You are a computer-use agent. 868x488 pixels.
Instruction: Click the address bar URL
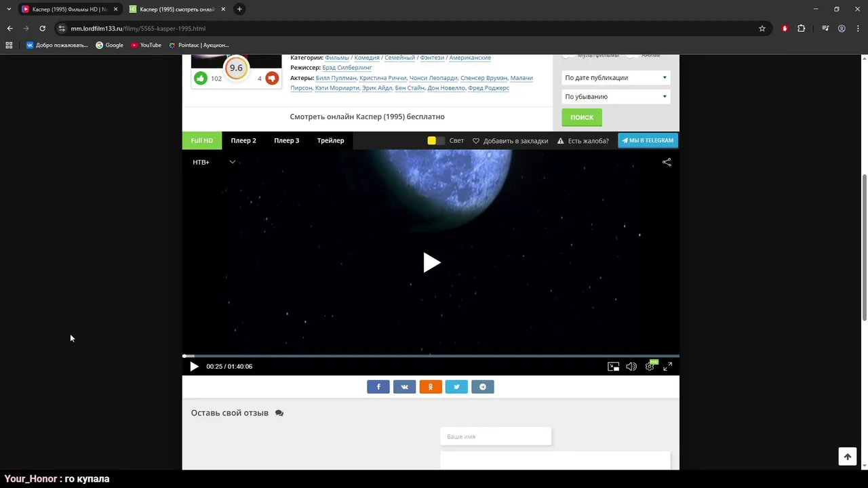(x=138, y=28)
